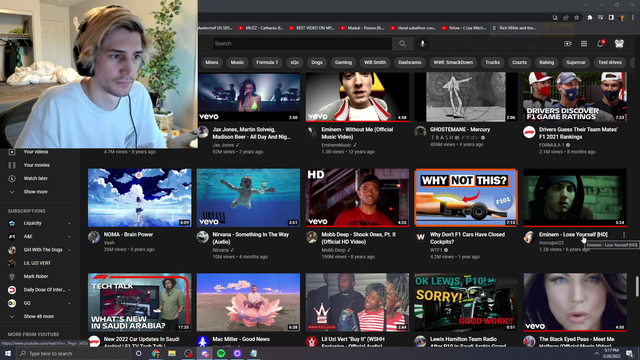640x360 pixels.
Task: Switch to Rich Wilde browser tab
Action: pos(515,28)
